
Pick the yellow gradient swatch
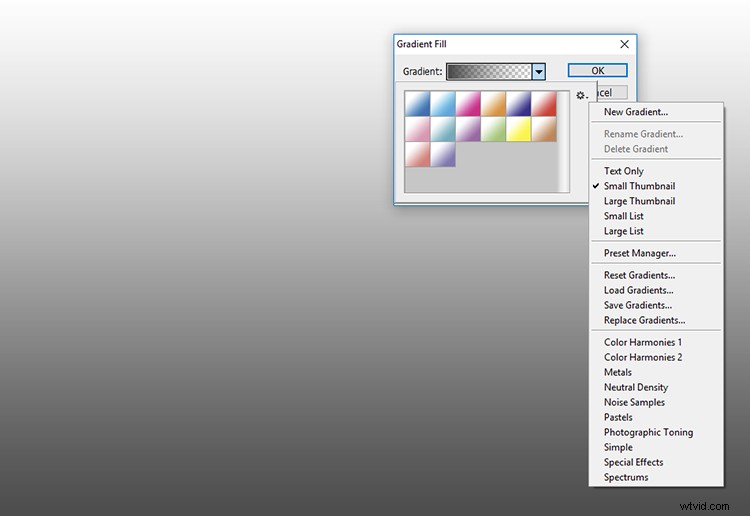518,129
